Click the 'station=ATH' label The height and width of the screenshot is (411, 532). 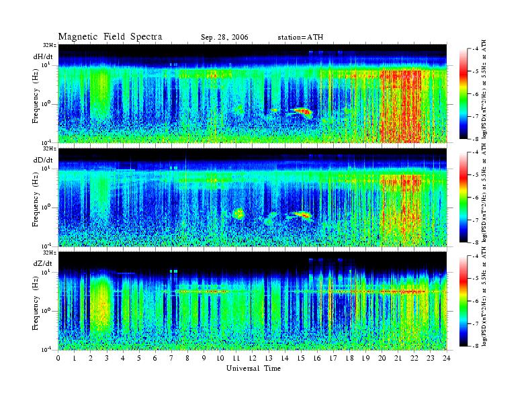click(300, 38)
